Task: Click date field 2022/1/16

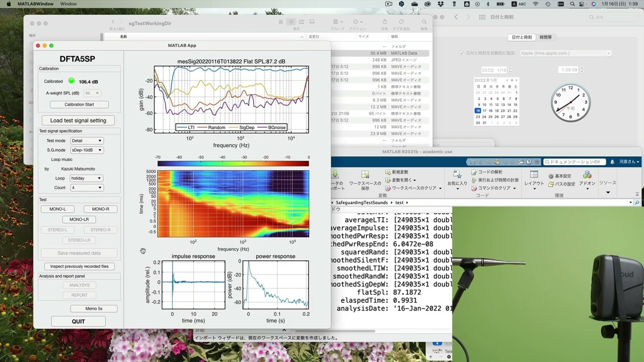Action: (494, 70)
